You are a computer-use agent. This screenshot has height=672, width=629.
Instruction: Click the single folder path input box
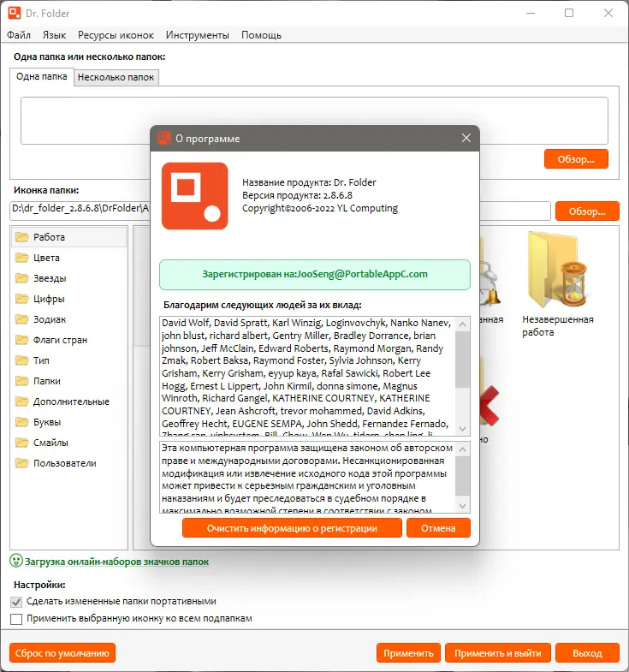pyautogui.click(x=314, y=121)
